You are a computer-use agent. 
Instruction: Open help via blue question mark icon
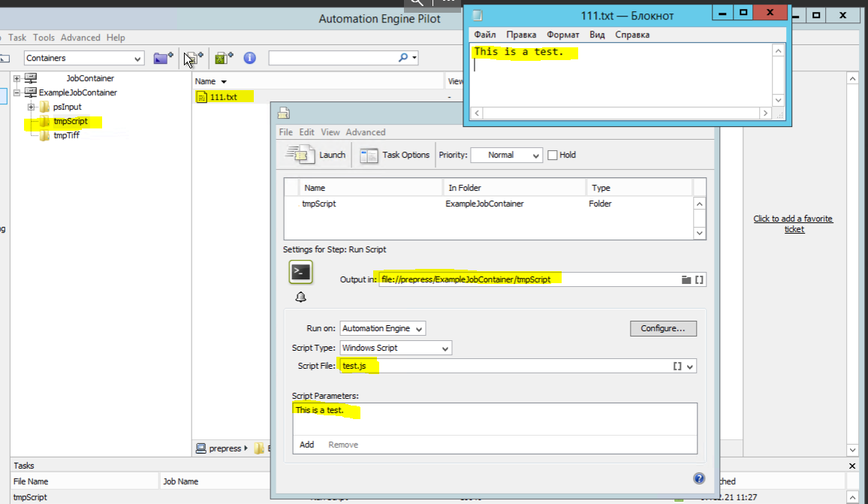coord(698,478)
